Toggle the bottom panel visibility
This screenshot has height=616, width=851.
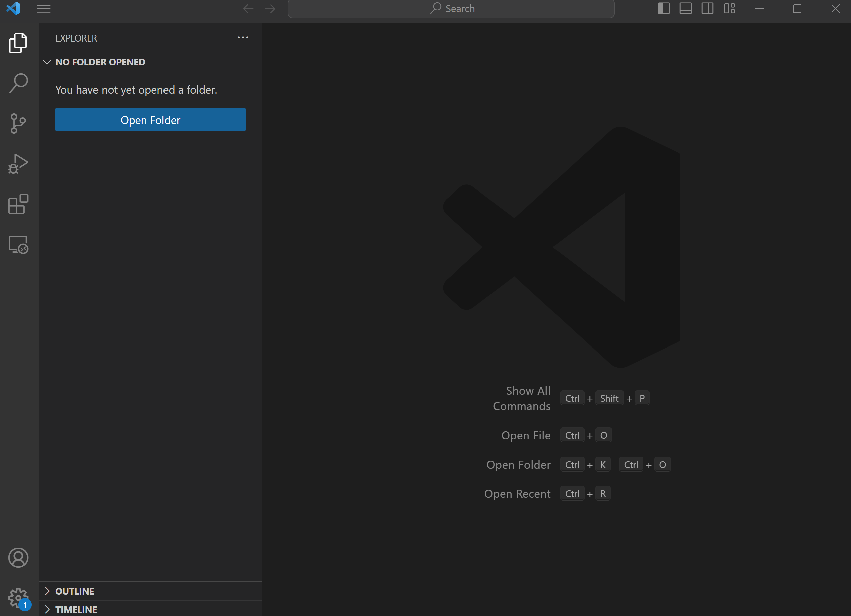[x=685, y=8]
